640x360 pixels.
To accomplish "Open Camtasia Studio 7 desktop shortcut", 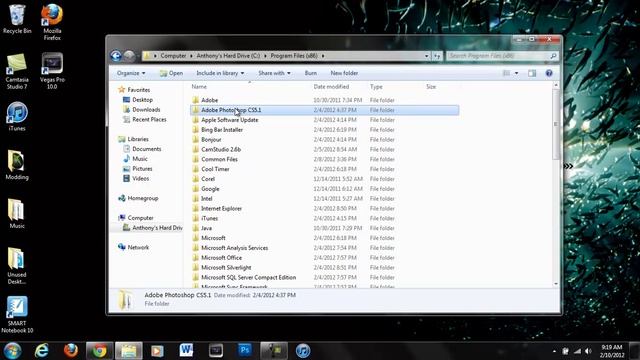I will coord(17,71).
